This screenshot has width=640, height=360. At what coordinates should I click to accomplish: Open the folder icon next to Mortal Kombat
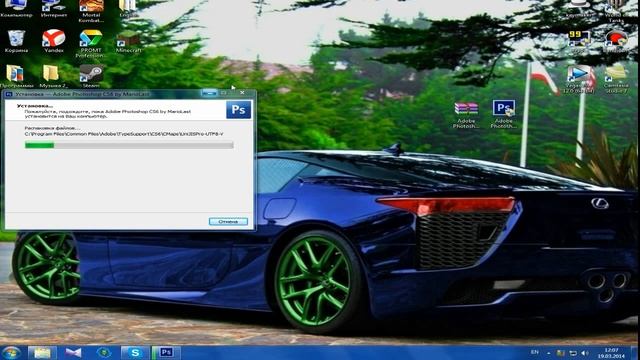(128, 9)
